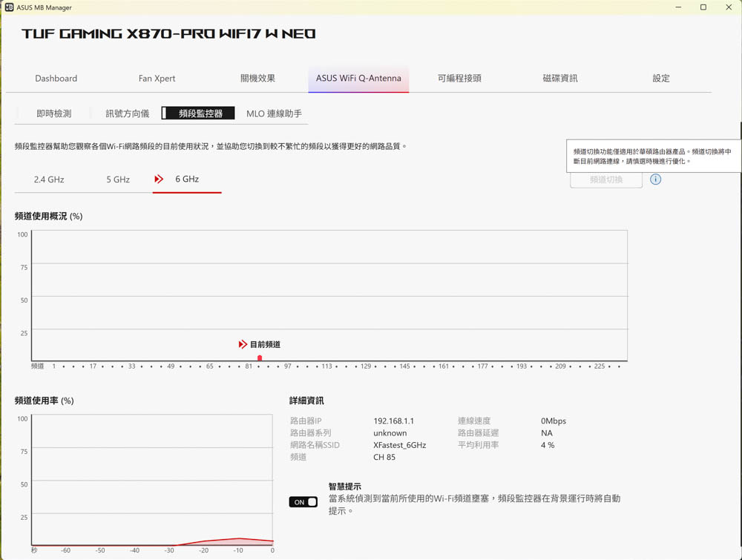The height and width of the screenshot is (560, 742).
Task: Maximize the ASUS MB Manager window
Action: point(703,7)
